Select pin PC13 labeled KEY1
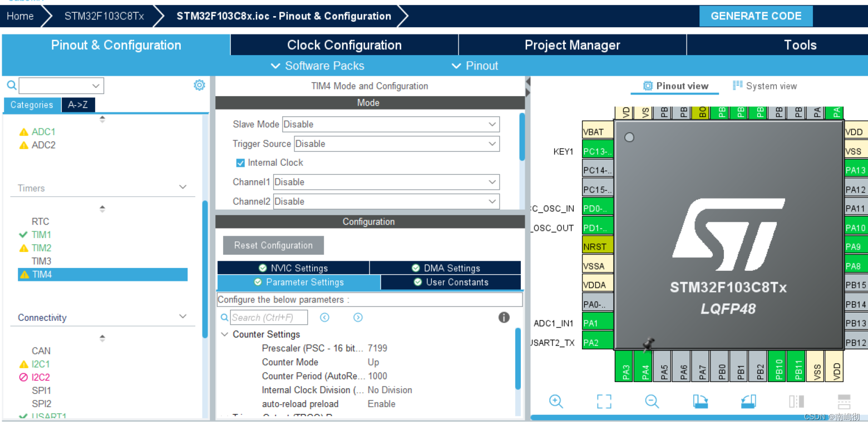 pyautogui.click(x=598, y=151)
